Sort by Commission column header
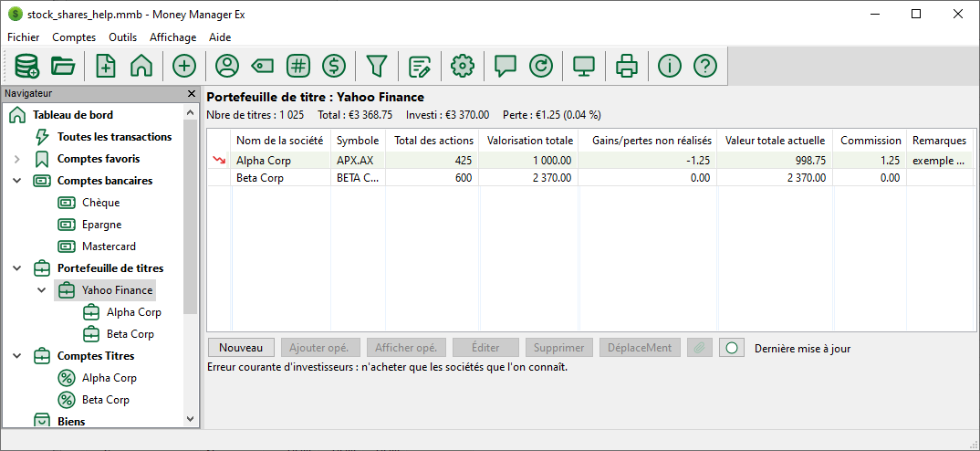This screenshot has width=980, height=451. (870, 141)
